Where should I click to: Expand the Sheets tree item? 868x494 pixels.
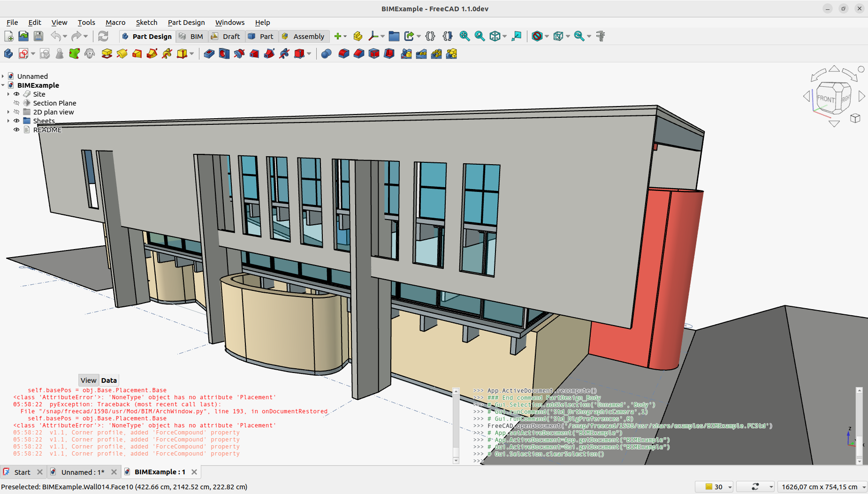tap(8, 121)
